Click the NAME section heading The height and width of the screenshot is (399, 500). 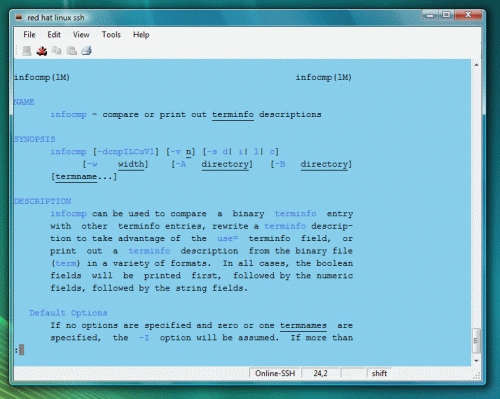click(x=24, y=102)
